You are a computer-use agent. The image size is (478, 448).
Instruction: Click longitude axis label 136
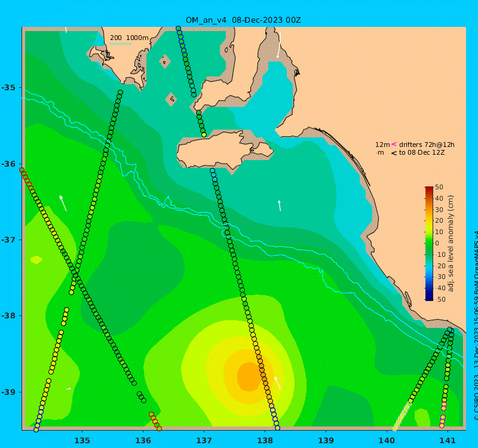143,440
